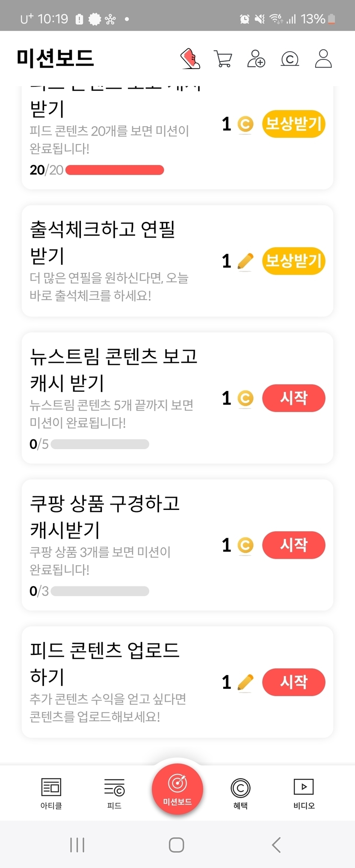This screenshot has width=355, height=868.
Task: Tap the gold coin on 쿠팡 card
Action: point(245,545)
